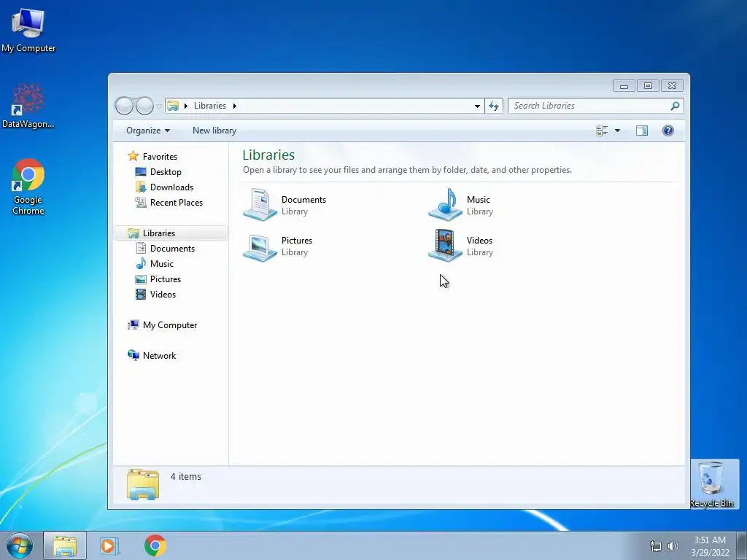Select Recent Places under Favorites
The width and height of the screenshot is (747, 560).
(x=177, y=203)
